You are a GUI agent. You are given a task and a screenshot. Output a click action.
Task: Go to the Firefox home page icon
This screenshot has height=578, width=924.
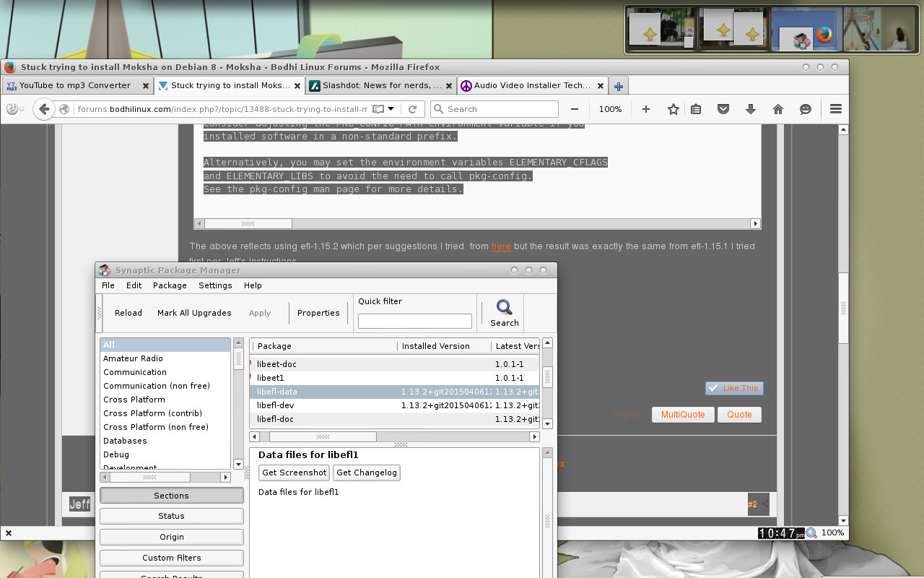pos(777,109)
